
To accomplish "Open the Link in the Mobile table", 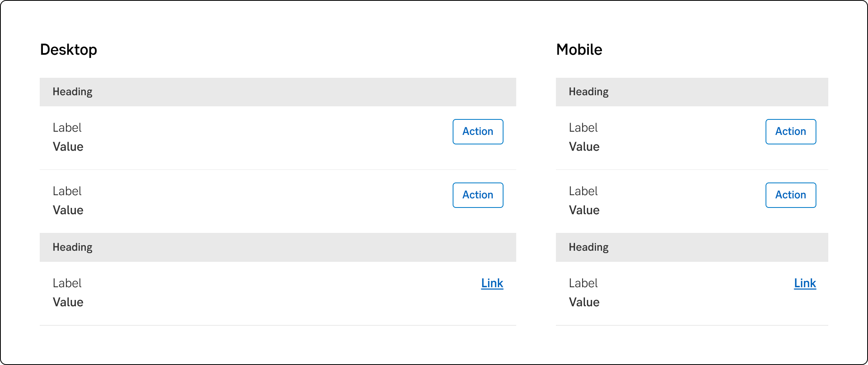I will point(805,283).
